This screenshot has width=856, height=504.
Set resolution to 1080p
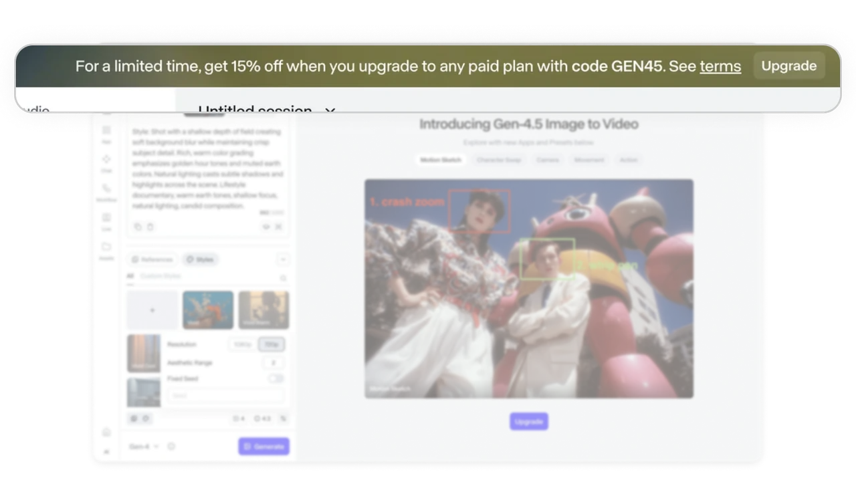(242, 344)
